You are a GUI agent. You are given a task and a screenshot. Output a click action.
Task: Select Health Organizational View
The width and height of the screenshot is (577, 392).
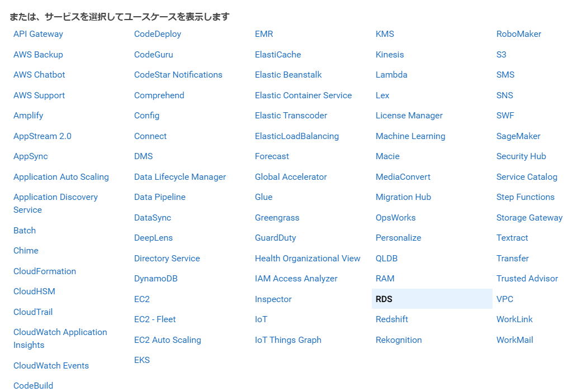308,259
